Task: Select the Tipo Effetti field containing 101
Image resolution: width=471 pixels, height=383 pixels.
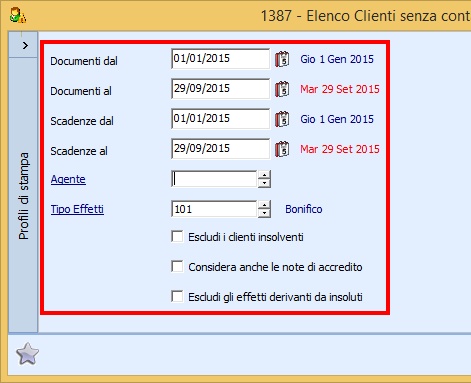Action: coord(214,209)
